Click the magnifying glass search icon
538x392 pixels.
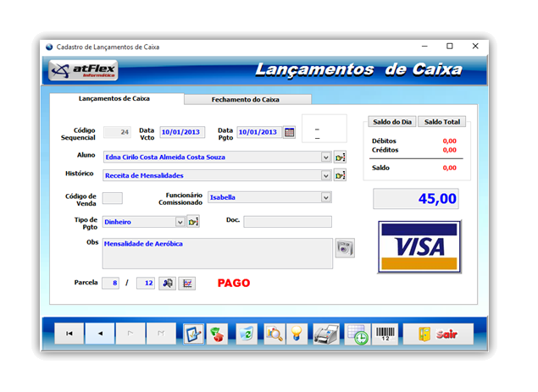(x=274, y=334)
